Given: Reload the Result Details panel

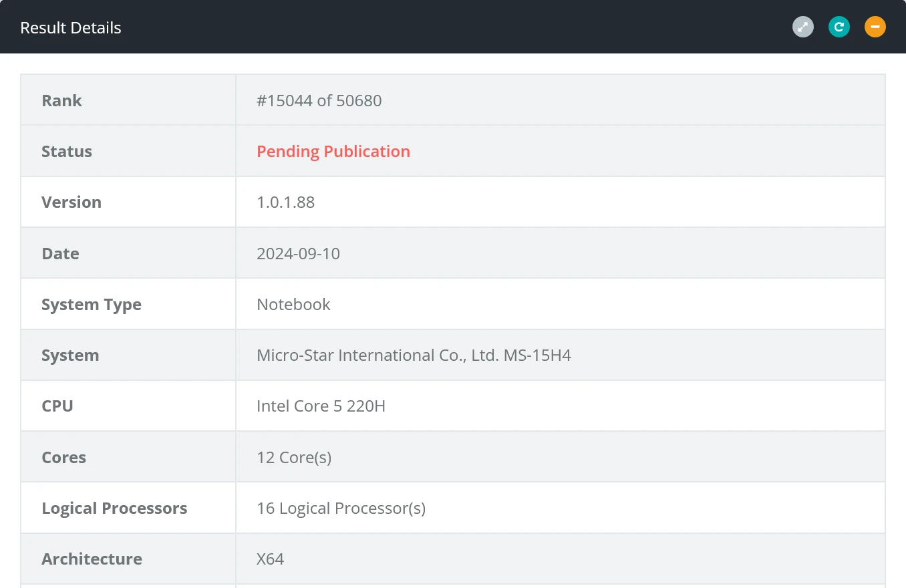Looking at the screenshot, I should tap(839, 27).
